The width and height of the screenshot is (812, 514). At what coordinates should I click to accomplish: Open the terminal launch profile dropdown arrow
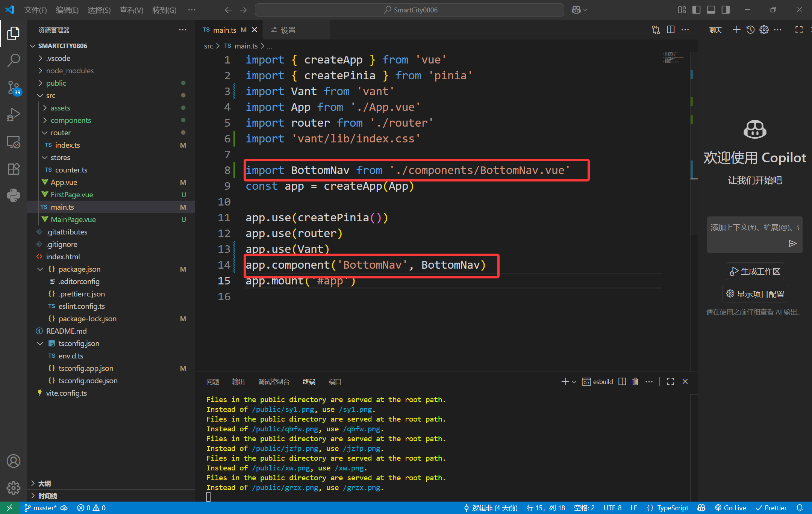(574, 382)
